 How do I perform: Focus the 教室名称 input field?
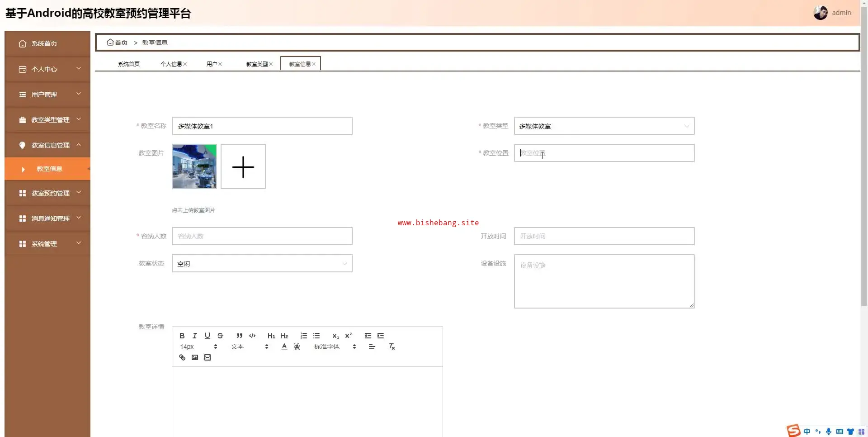(262, 126)
